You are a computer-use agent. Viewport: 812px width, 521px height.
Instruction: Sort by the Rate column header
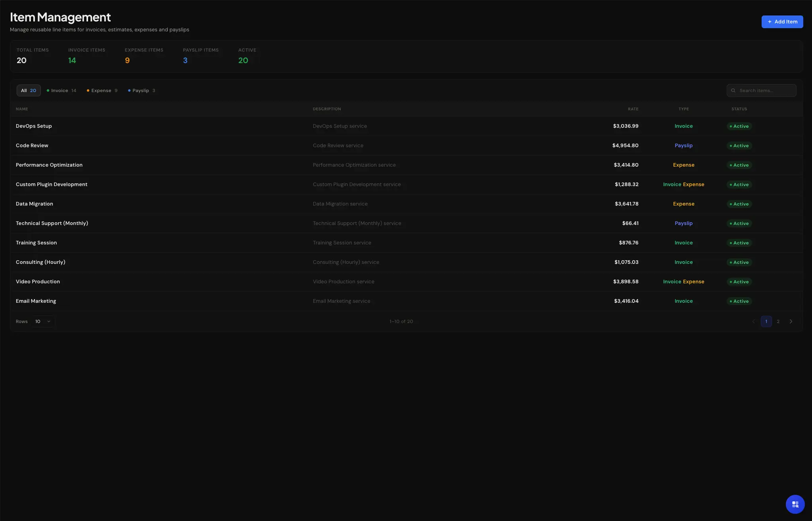click(633, 109)
